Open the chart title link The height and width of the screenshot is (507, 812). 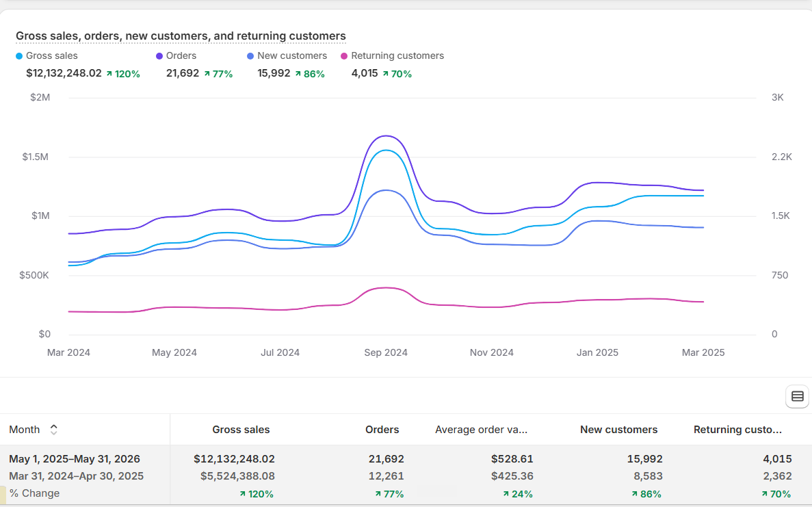181,36
